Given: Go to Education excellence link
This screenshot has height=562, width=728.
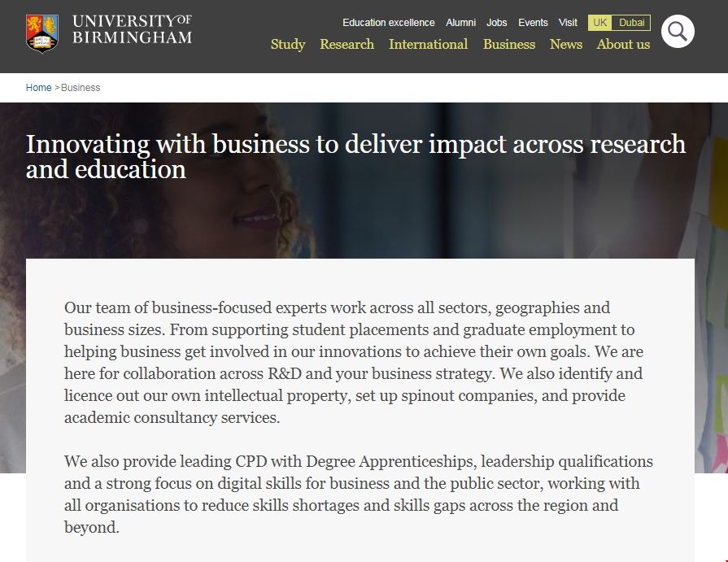Looking at the screenshot, I should [388, 23].
